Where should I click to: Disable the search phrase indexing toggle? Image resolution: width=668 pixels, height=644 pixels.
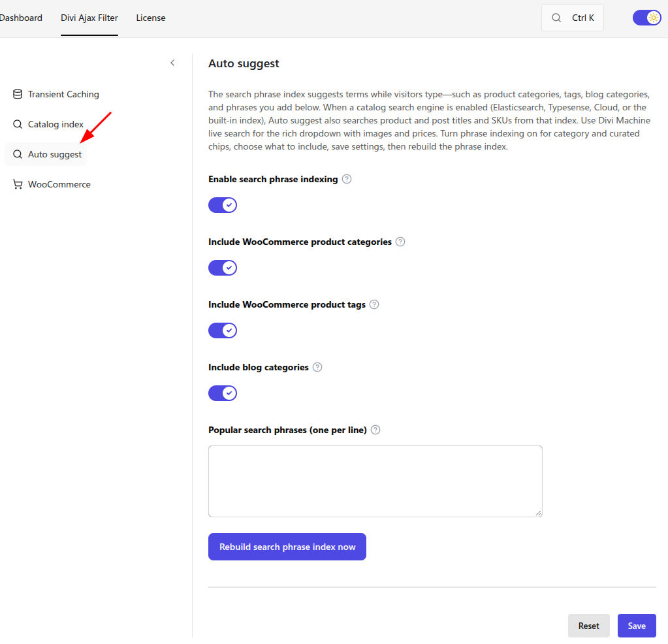tap(223, 205)
